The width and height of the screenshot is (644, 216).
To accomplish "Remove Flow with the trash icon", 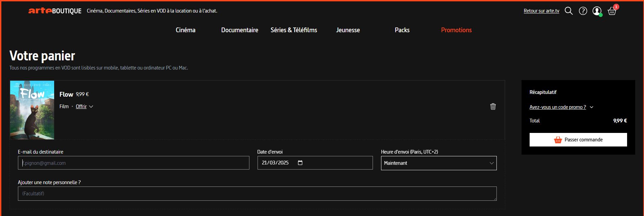I will tap(493, 106).
